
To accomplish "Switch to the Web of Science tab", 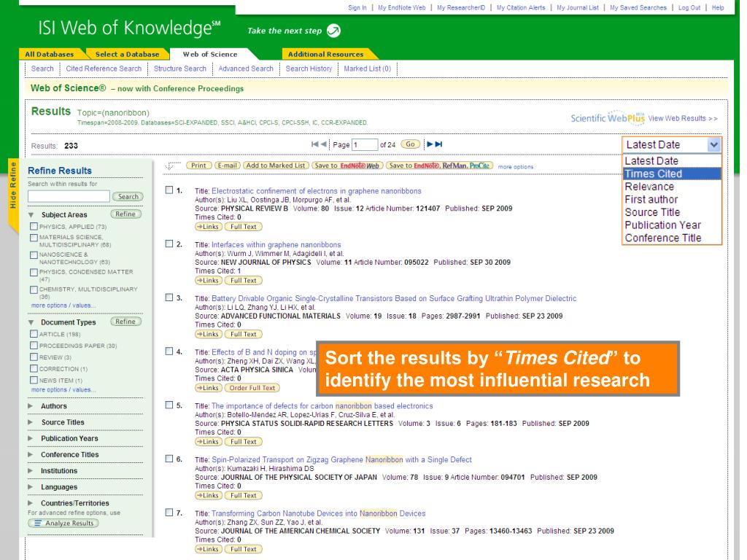I will click(x=210, y=54).
